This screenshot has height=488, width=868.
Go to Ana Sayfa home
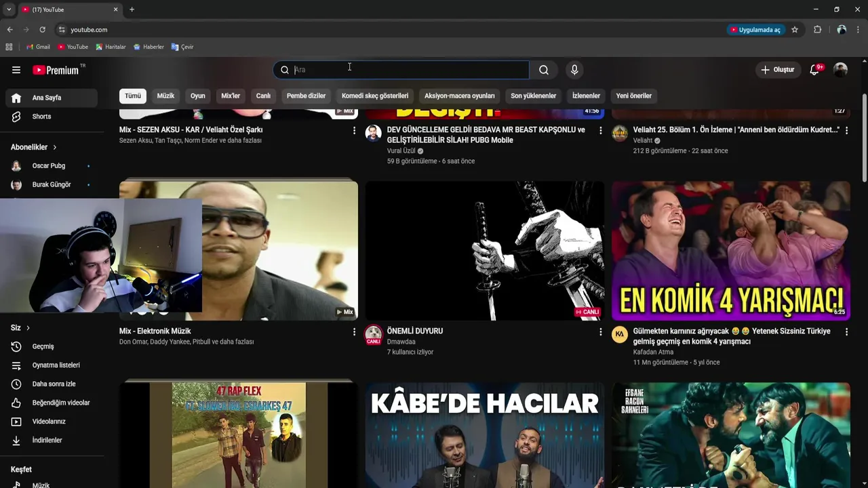(x=52, y=98)
